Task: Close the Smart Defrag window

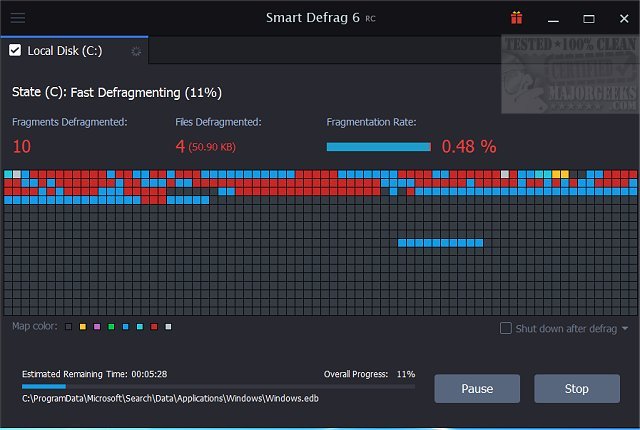Action: pos(624,18)
